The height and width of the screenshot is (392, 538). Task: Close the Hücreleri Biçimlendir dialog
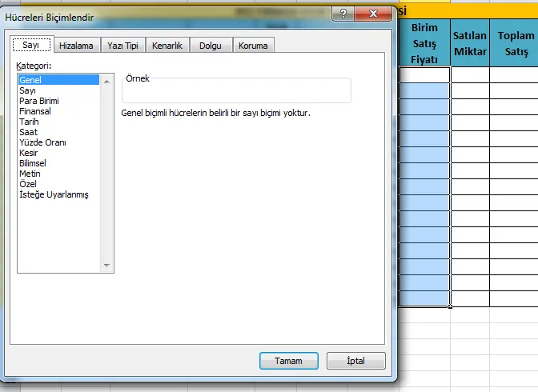point(375,14)
